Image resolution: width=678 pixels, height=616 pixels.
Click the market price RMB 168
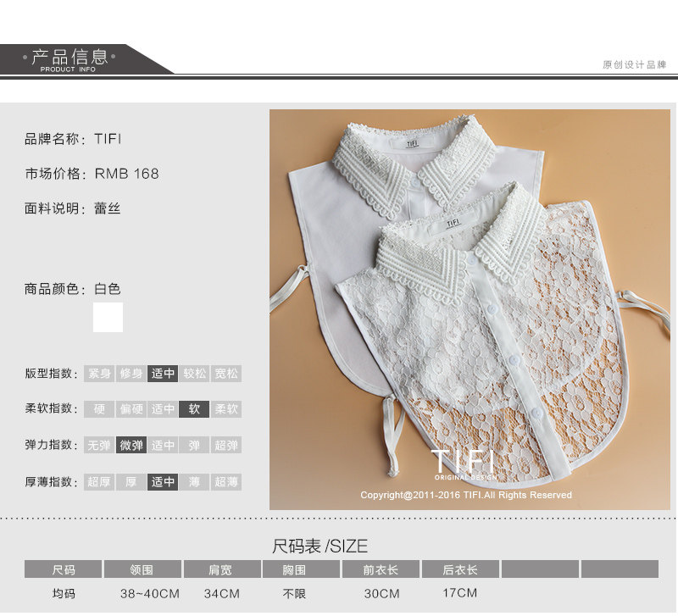tap(126, 174)
